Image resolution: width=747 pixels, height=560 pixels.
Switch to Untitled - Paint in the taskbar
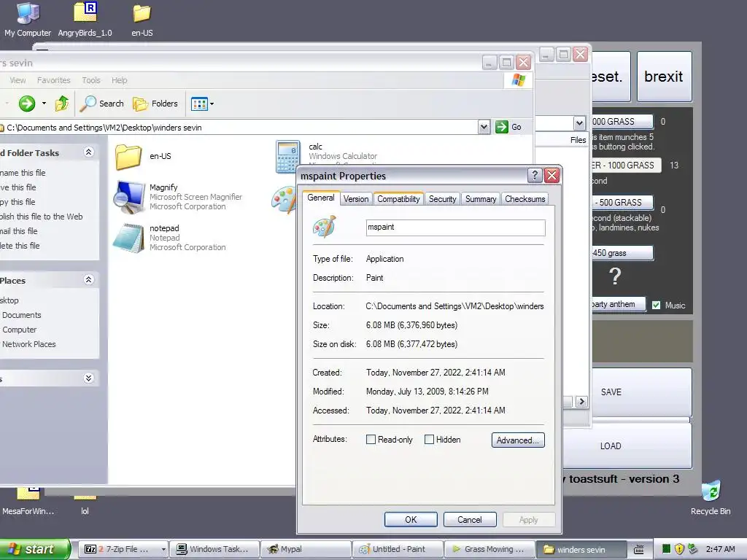pos(398,549)
